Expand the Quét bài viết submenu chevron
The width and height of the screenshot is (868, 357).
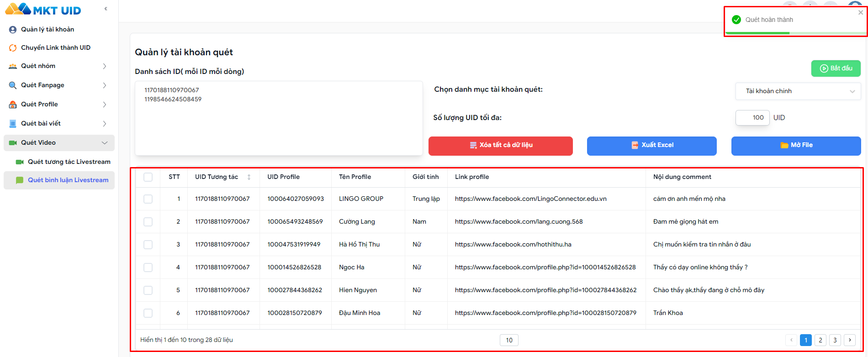[105, 124]
